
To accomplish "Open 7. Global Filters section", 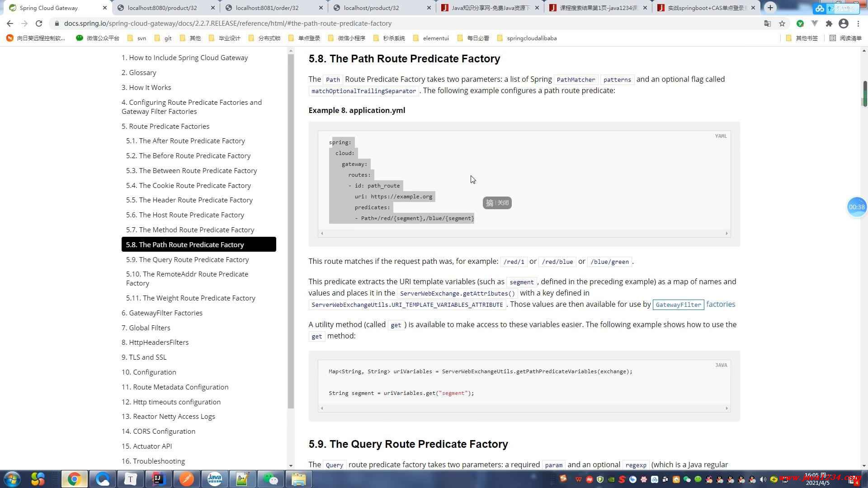I will click(146, 328).
